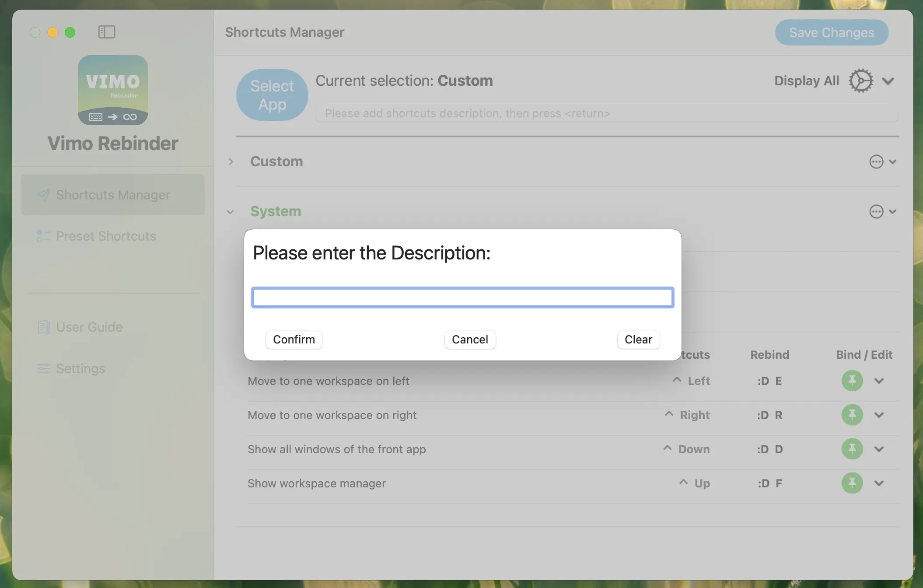Collapse the System section
This screenshot has width=923, height=588.
(x=230, y=212)
